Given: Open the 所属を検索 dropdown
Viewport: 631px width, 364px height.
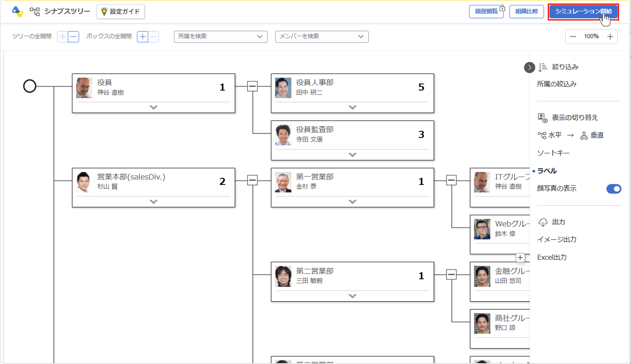Looking at the screenshot, I should click(x=220, y=37).
